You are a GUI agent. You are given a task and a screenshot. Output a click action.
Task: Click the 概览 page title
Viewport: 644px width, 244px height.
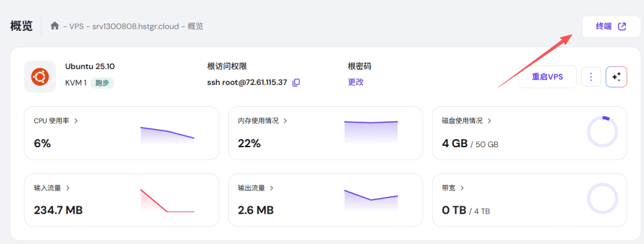21,26
